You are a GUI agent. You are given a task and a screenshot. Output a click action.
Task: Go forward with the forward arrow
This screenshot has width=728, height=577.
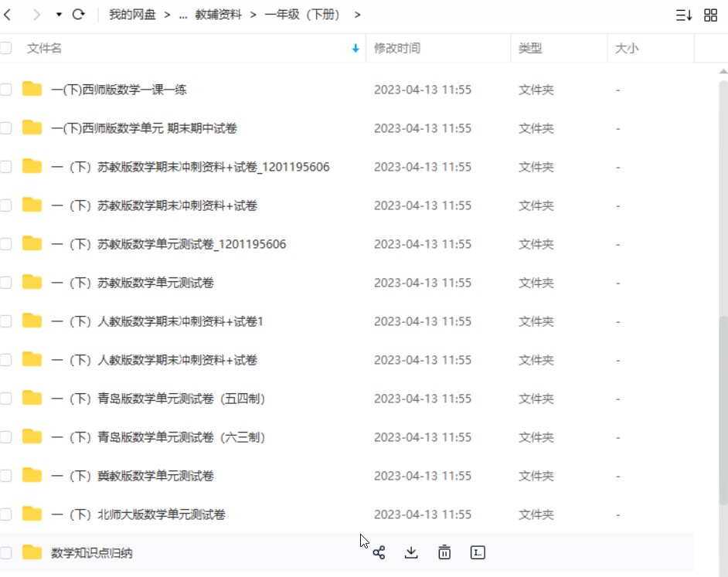tap(36, 15)
